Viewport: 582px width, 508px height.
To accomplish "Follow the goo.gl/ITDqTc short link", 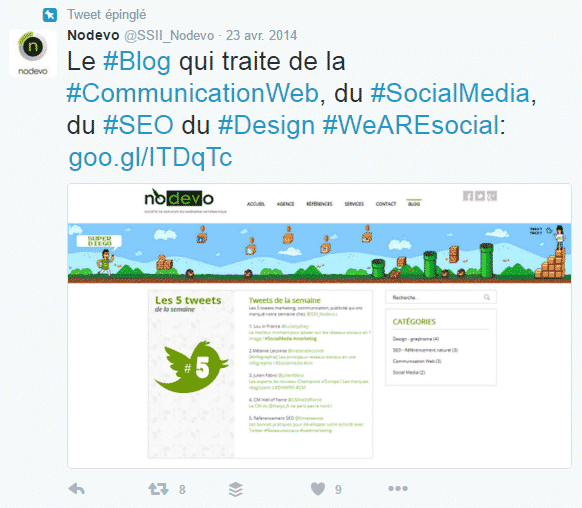I will click(x=150, y=157).
